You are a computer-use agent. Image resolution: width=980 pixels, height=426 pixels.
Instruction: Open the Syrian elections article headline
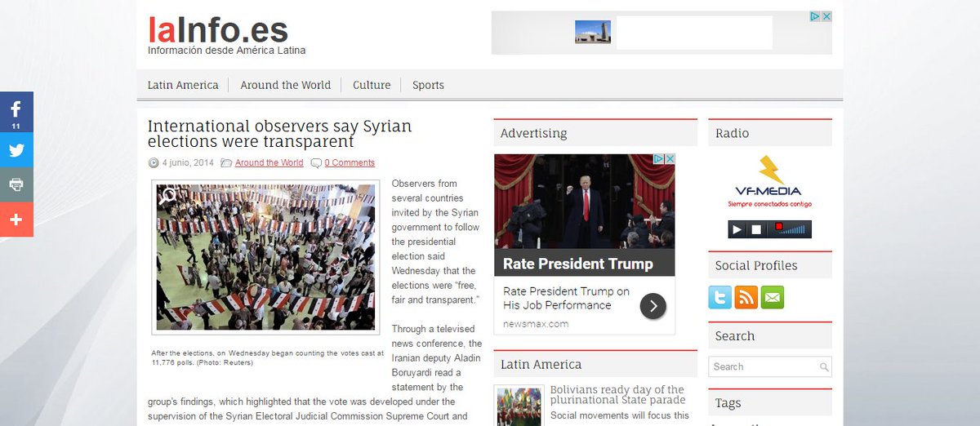279,134
